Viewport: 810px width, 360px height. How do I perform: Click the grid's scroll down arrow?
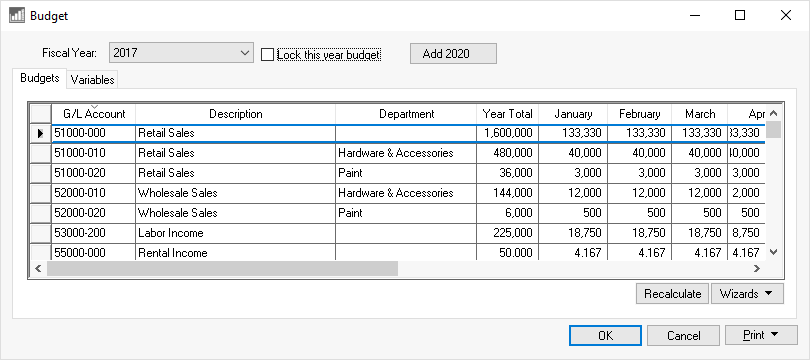tap(773, 252)
